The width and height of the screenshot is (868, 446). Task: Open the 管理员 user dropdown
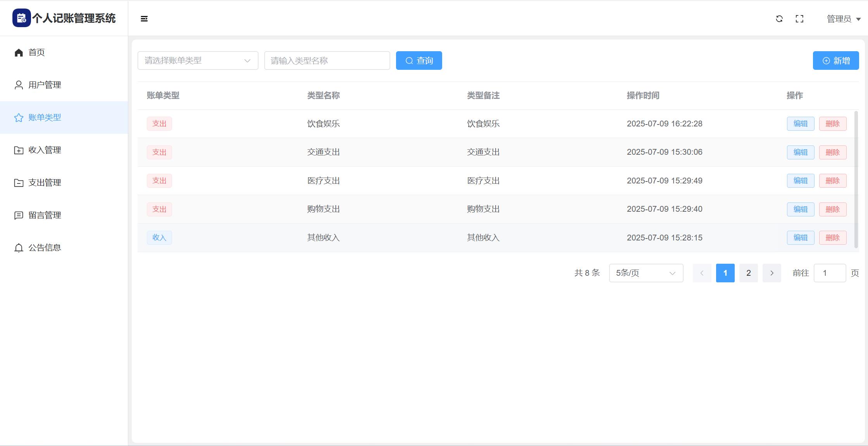(843, 19)
